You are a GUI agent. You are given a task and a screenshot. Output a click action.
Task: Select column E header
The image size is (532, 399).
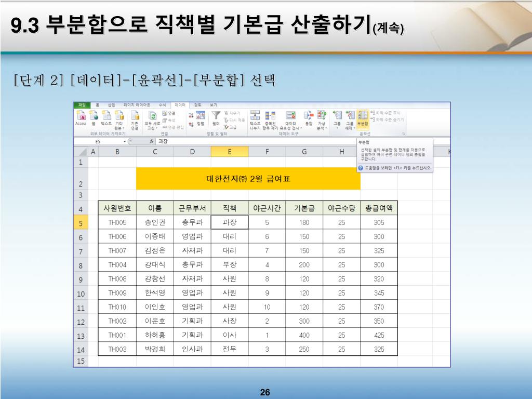click(x=230, y=152)
